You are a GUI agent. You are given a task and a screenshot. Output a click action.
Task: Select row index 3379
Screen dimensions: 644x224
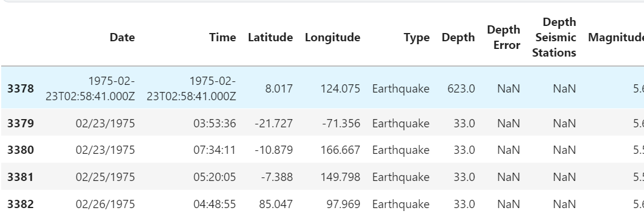pyautogui.click(x=21, y=123)
